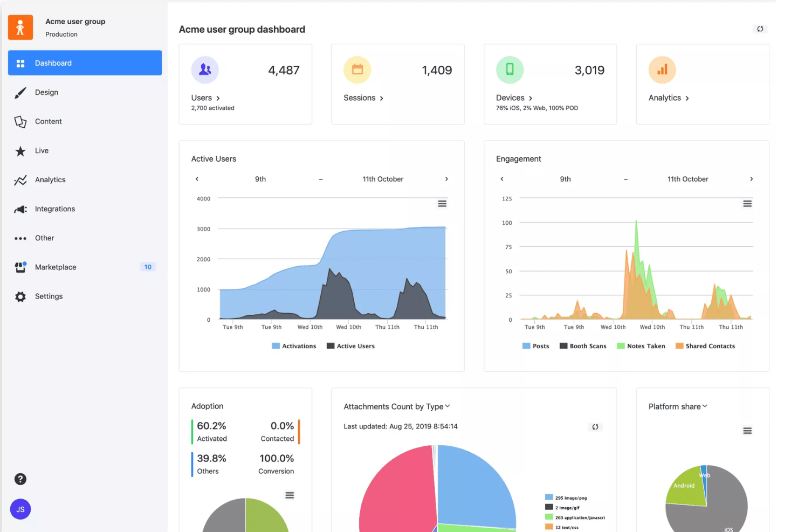The height and width of the screenshot is (532, 798).
Task: Click the green Devices phone icon
Action: [x=510, y=70]
